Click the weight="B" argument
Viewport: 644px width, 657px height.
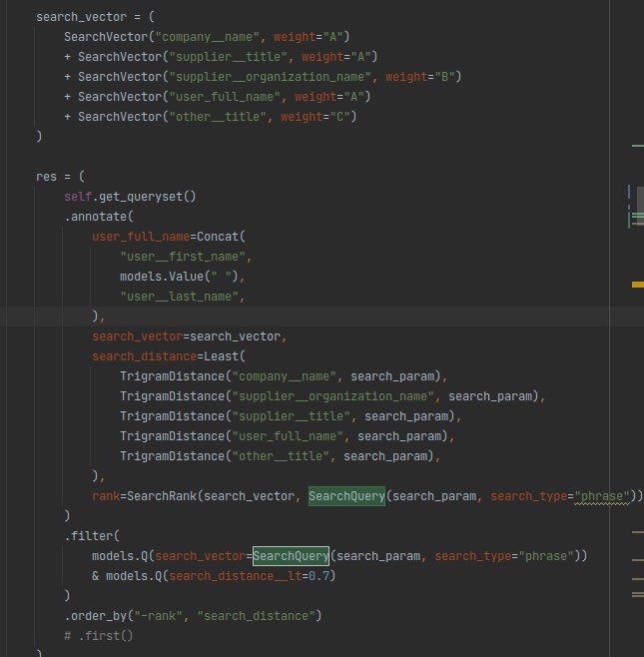(420, 77)
